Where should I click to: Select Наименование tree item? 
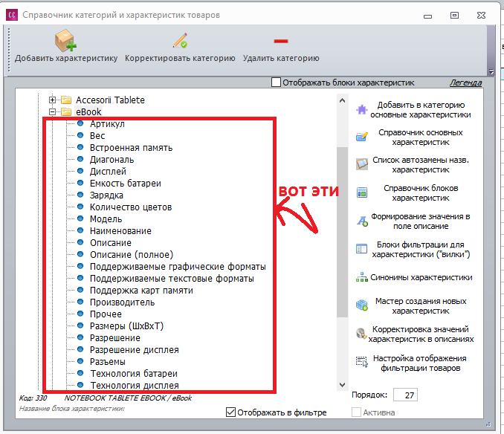120,230
